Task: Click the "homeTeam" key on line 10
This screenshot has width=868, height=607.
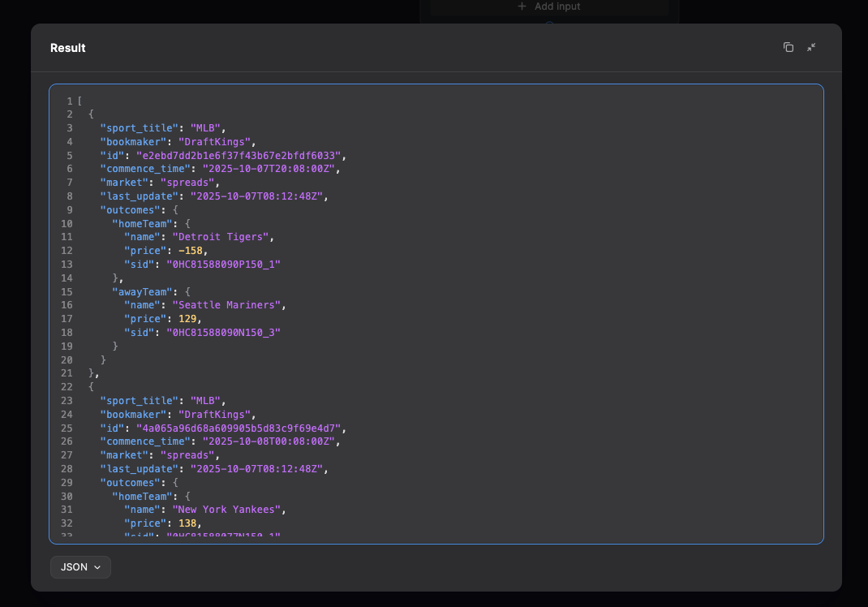Action: pos(142,224)
